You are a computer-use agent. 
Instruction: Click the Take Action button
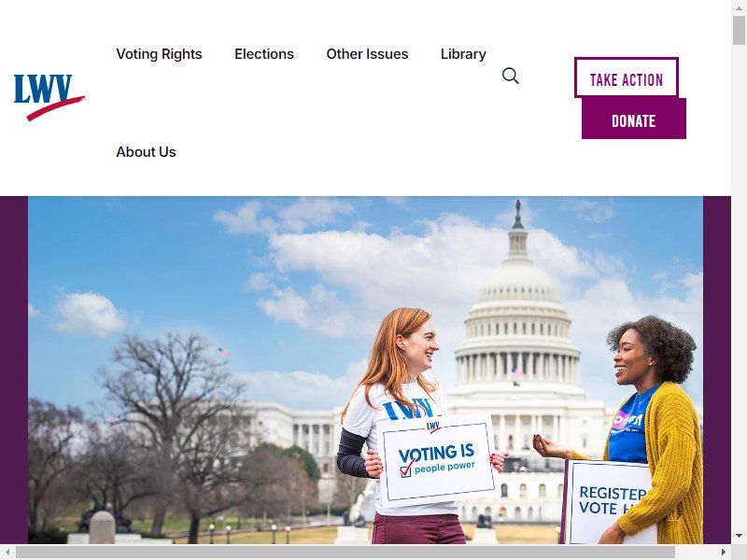pos(626,77)
